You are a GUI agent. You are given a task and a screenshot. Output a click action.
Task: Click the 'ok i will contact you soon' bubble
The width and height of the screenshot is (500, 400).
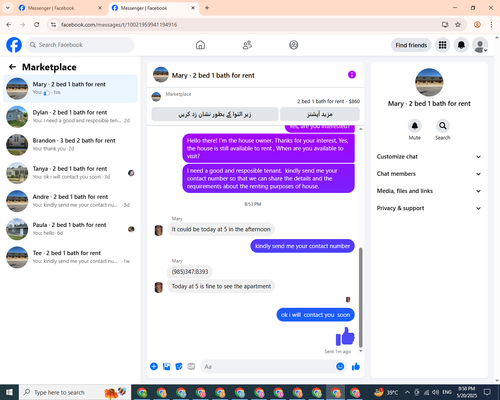[315, 315]
